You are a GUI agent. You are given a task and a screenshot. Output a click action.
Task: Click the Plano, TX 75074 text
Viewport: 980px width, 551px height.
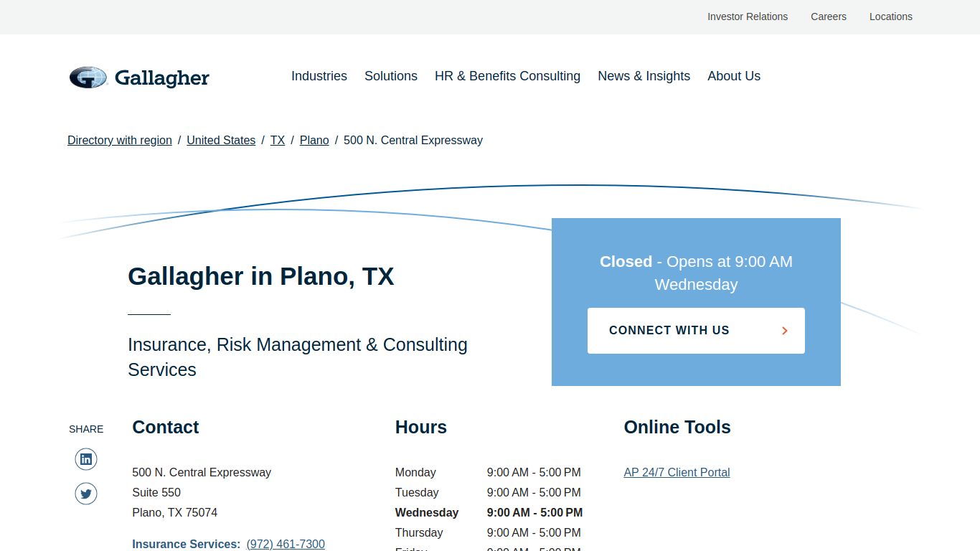175,513
